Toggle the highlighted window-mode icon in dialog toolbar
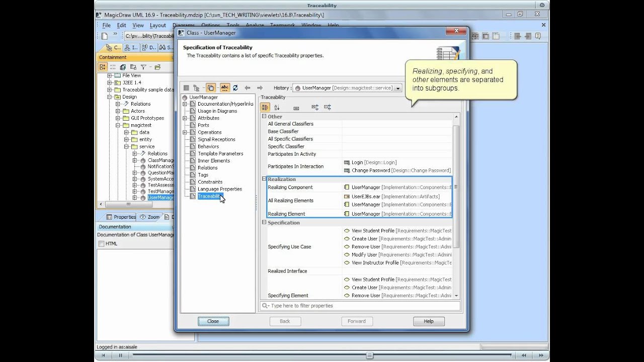Screen dimensions: 644x362 click(211, 88)
